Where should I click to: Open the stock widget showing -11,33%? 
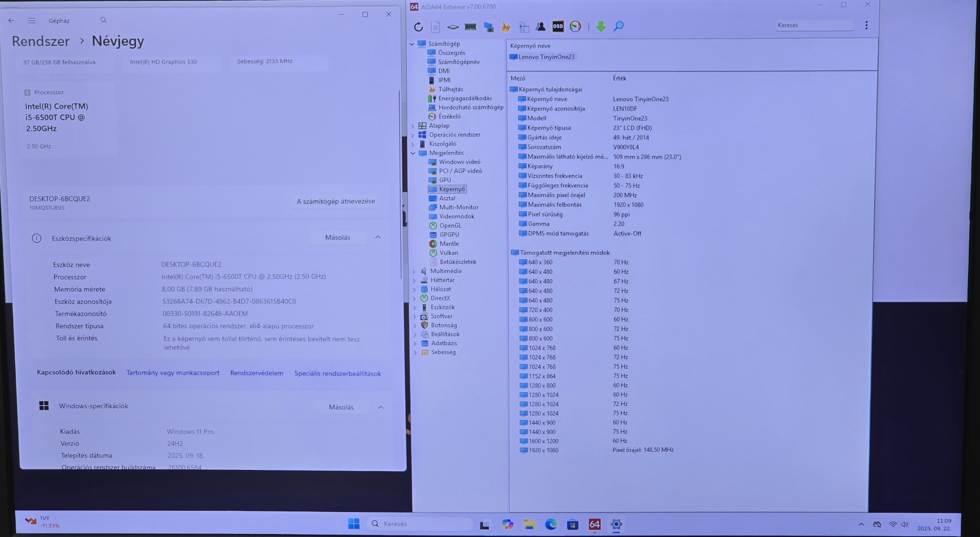(x=43, y=522)
